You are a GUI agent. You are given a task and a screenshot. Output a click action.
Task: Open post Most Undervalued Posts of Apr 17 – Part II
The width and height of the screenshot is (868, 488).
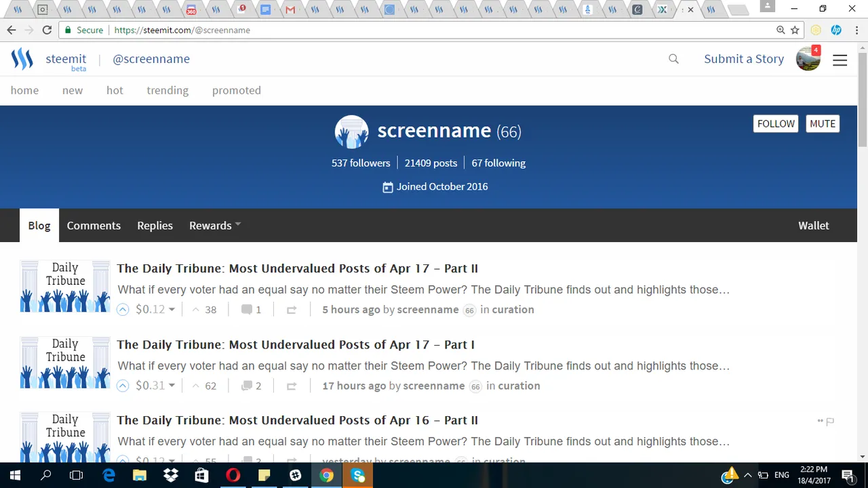297,268
